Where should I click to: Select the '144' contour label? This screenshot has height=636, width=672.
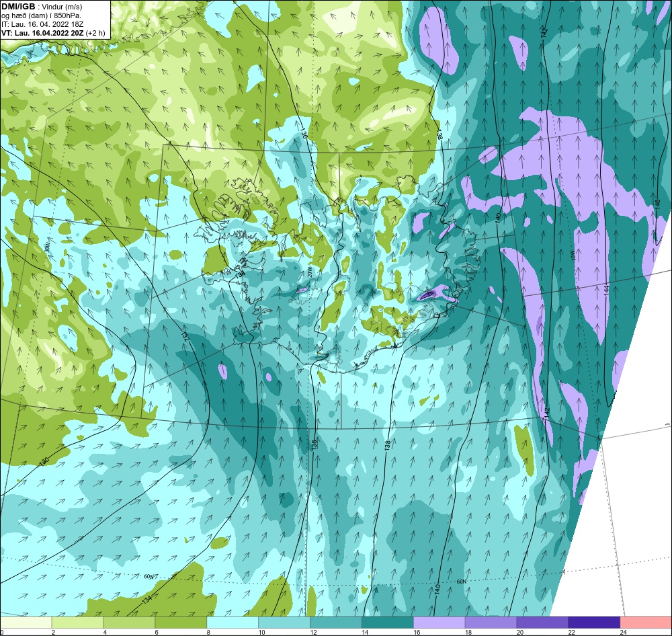[606, 290]
